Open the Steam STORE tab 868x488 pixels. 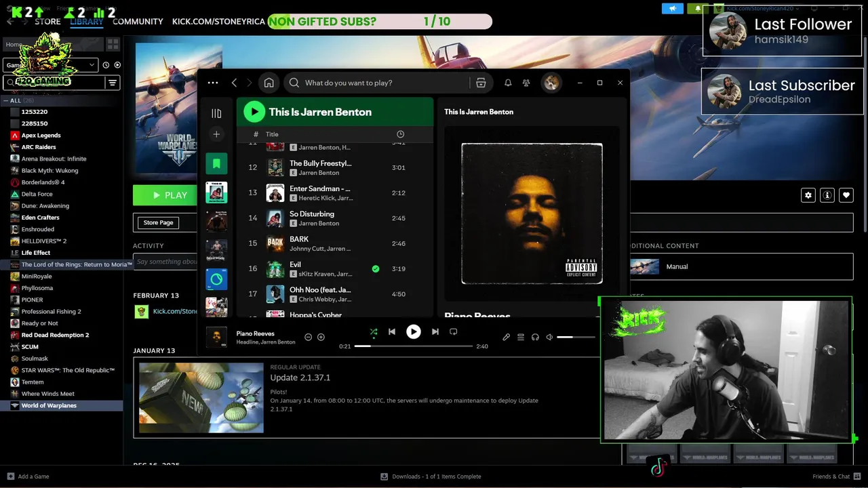[47, 22]
